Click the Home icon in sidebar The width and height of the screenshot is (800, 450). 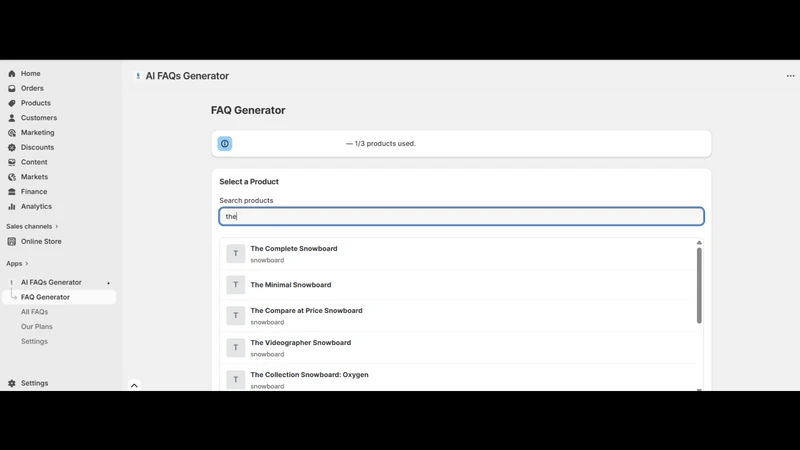pyautogui.click(x=12, y=73)
